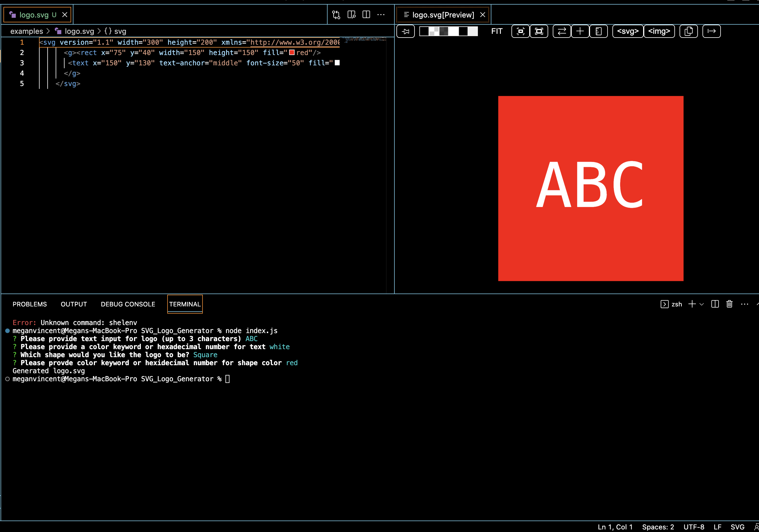Open the DEBUG CONSOLE tab
This screenshot has height=532, width=759.
(x=128, y=304)
